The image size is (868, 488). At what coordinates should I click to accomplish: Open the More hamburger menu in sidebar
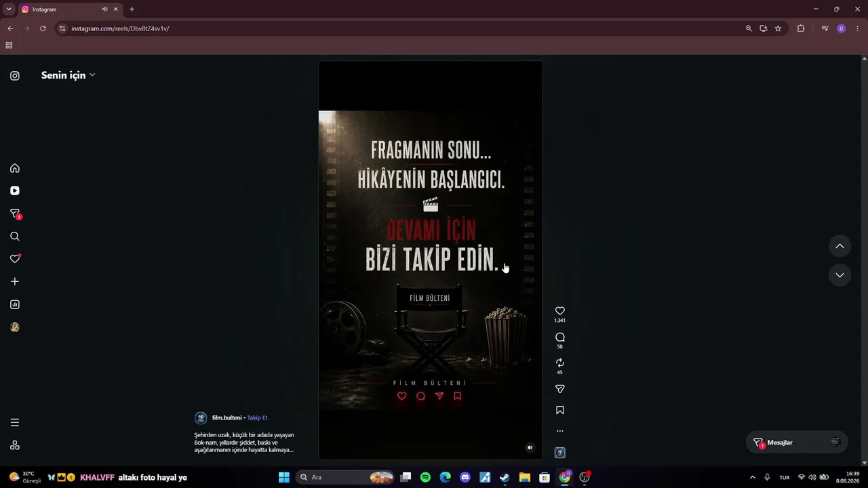15,422
